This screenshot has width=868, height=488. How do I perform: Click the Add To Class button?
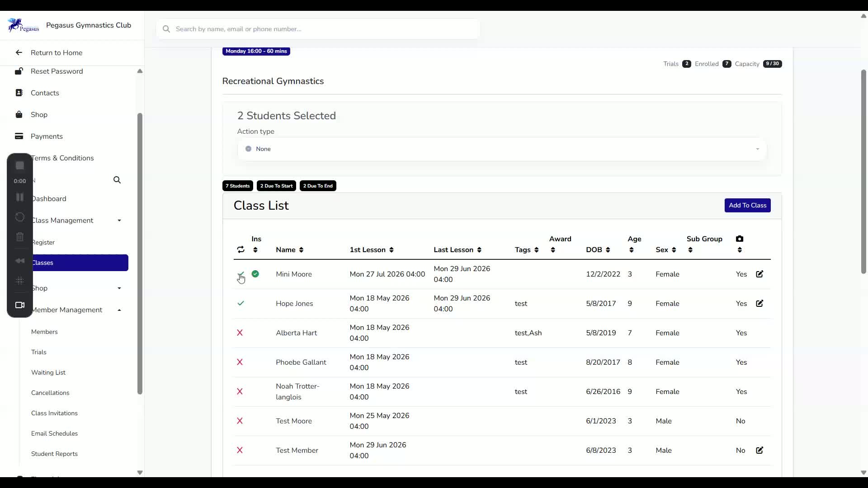(747, 205)
